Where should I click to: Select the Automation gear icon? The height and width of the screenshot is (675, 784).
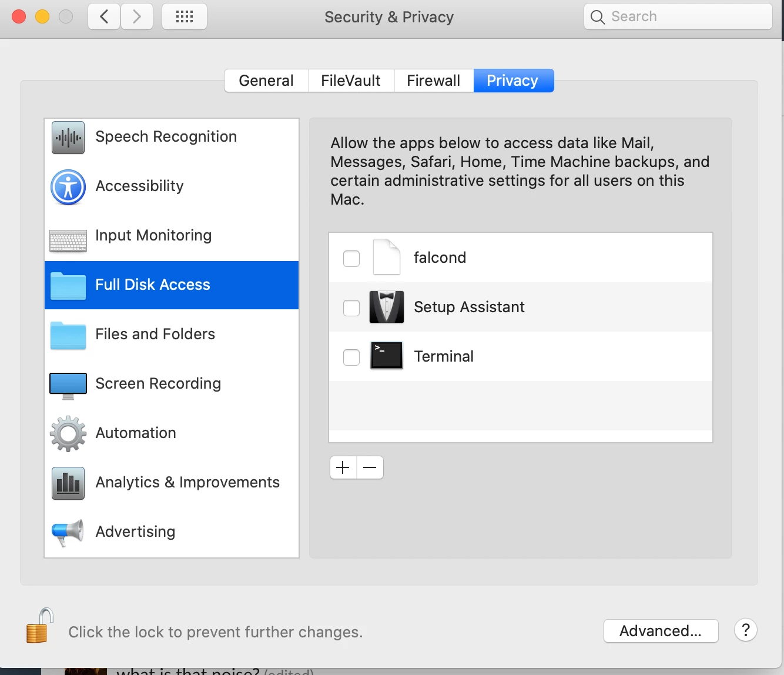(68, 434)
